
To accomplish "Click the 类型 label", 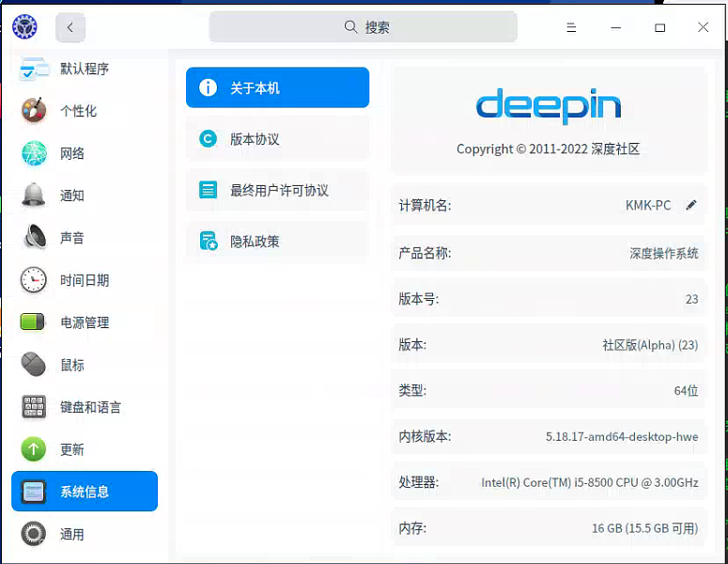I will (x=412, y=390).
